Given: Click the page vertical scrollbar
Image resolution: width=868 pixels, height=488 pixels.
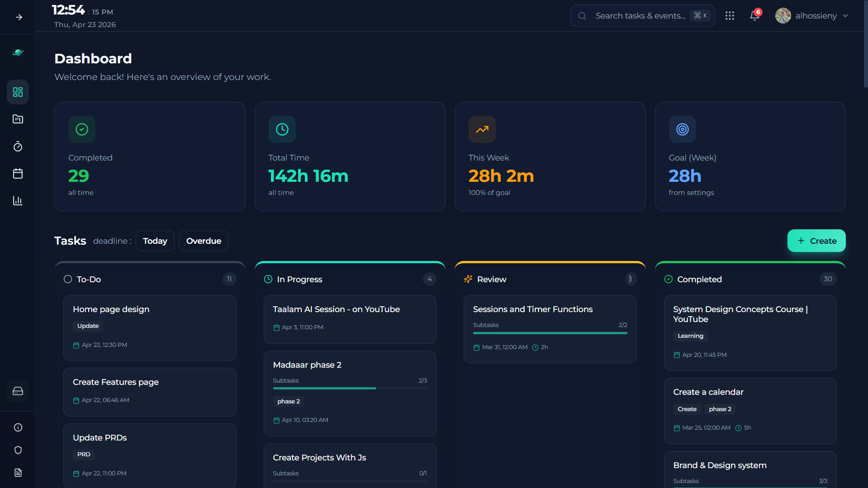Looking at the screenshot, I should coord(865,44).
